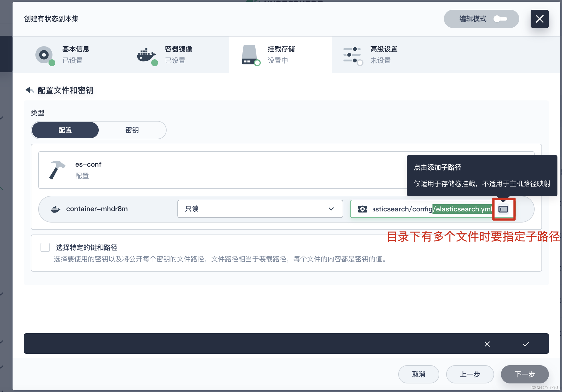This screenshot has height=392, width=562.
Task: Select the 挂载存储 step tab
Action: (x=281, y=55)
